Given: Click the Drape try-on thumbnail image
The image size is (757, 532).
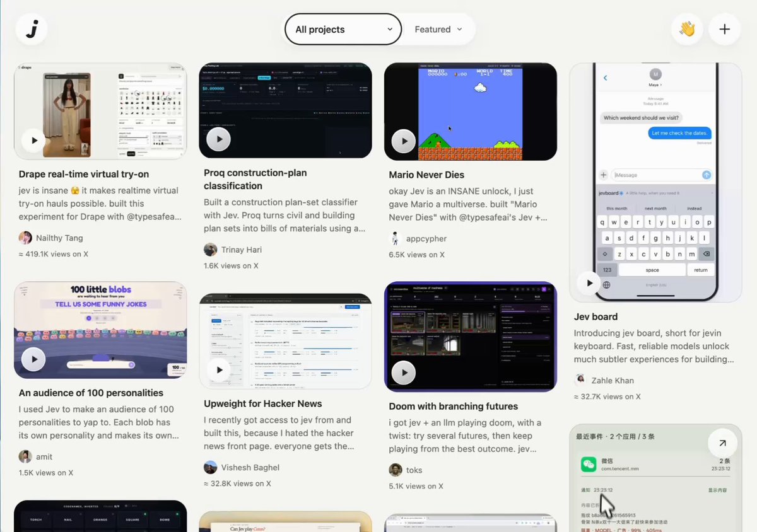Looking at the screenshot, I should [x=100, y=110].
